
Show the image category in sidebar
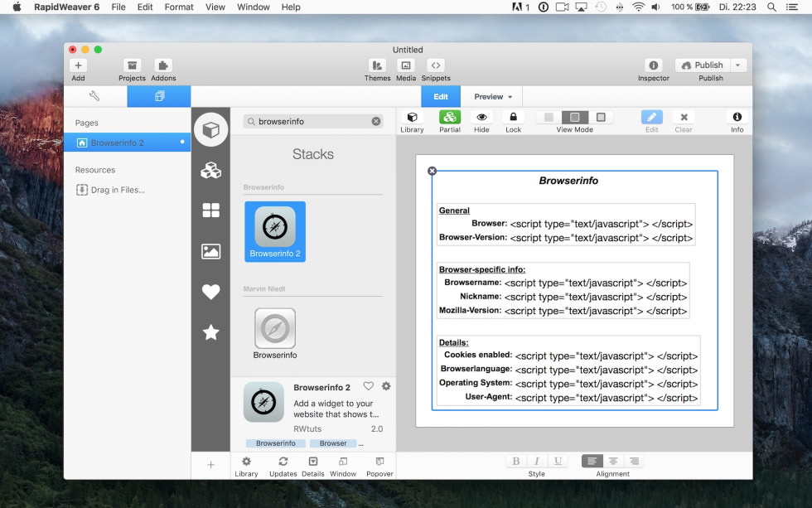[x=210, y=251]
